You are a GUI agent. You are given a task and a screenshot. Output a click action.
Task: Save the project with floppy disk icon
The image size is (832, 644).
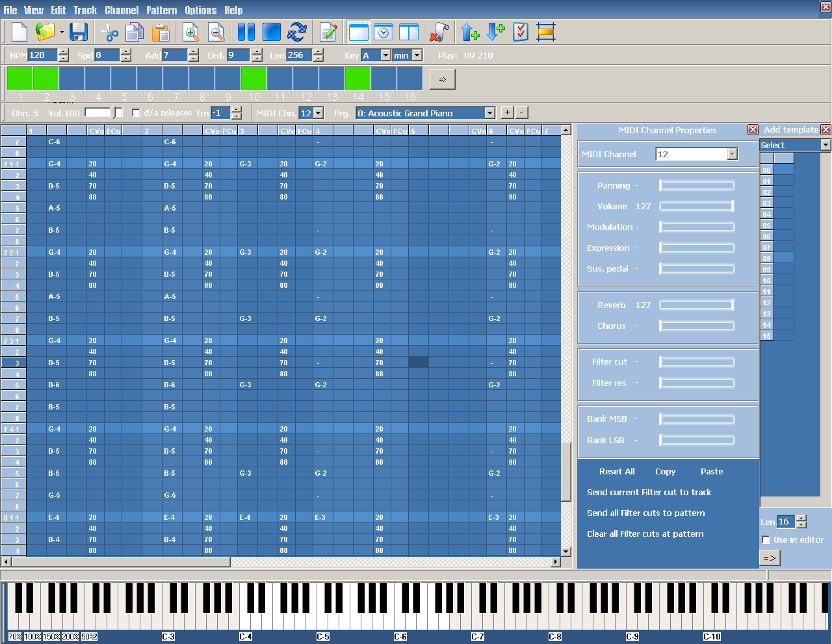[x=79, y=32]
